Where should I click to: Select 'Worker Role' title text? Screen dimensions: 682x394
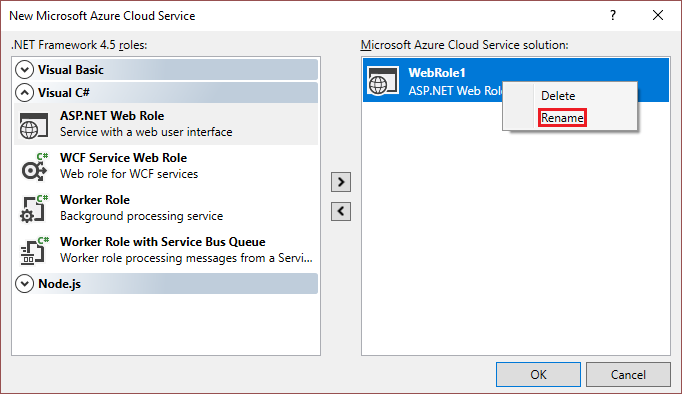95,200
